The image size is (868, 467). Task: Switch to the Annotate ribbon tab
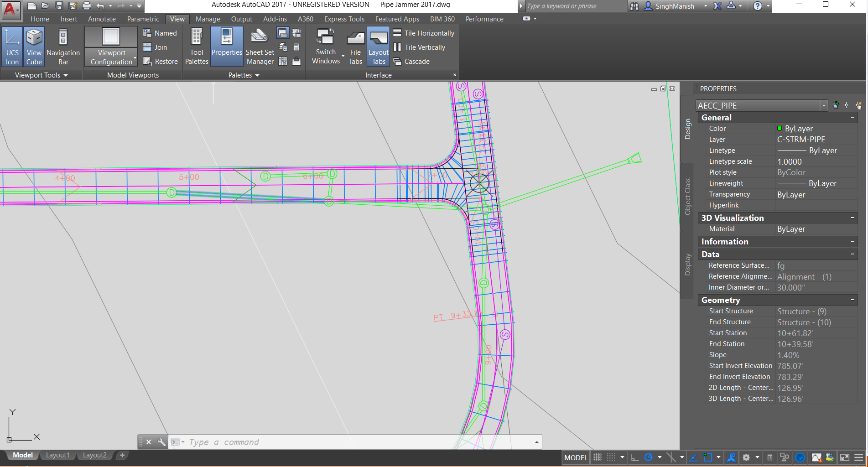[101, 19]
